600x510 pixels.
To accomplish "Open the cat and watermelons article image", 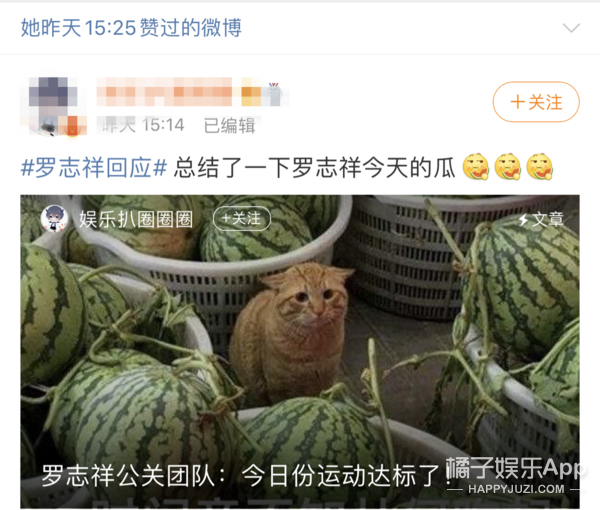I will 300,352.
